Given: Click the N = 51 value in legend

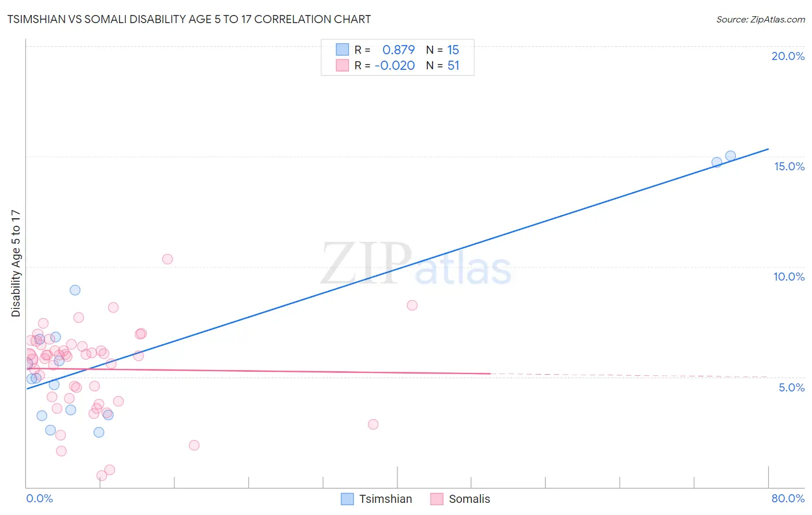Looking at the screenshot, I should tap(442, 65).
